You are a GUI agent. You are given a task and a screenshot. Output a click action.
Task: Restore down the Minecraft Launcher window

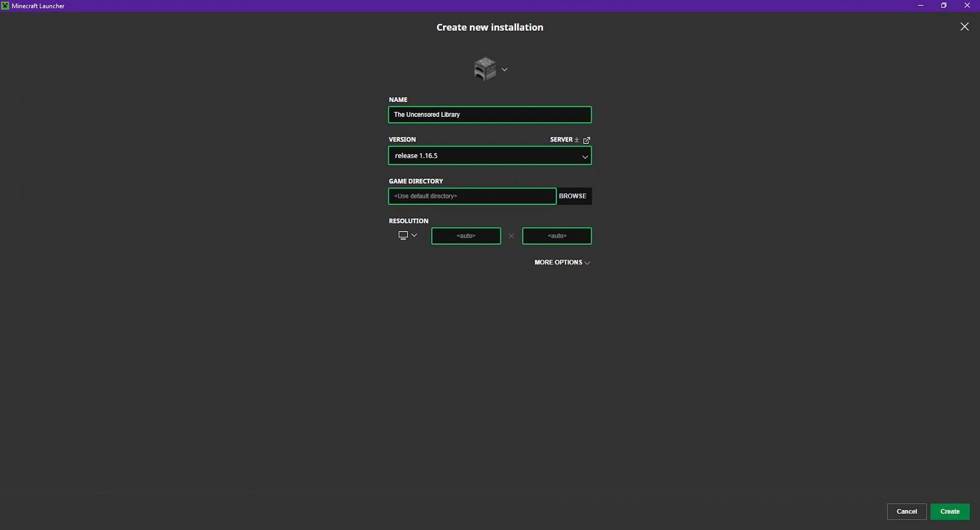tap(944, 6)
